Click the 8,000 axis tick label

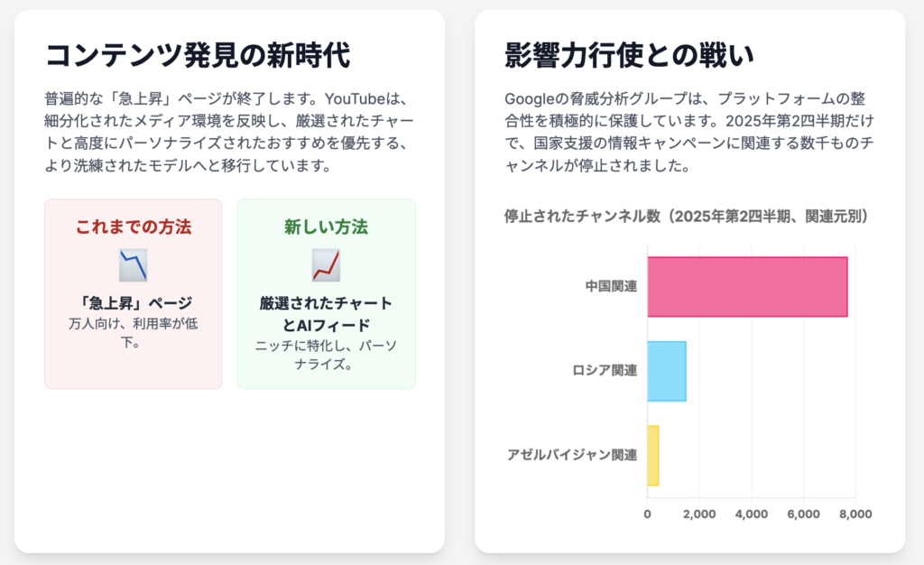coord(855,514)
